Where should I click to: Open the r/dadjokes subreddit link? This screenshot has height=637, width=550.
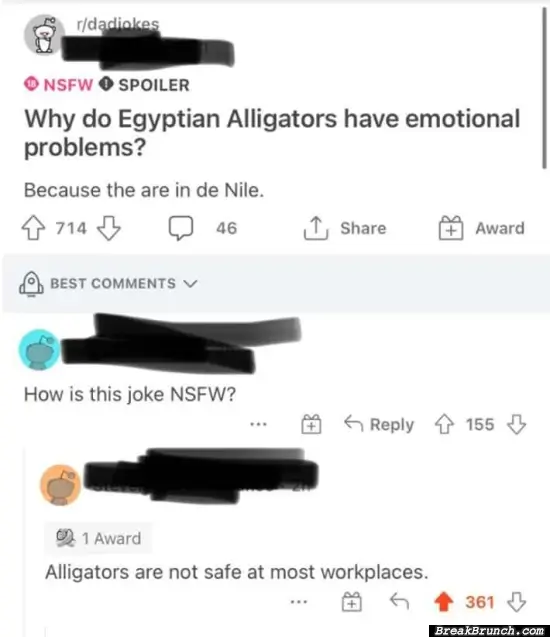(x=118, y=24)
